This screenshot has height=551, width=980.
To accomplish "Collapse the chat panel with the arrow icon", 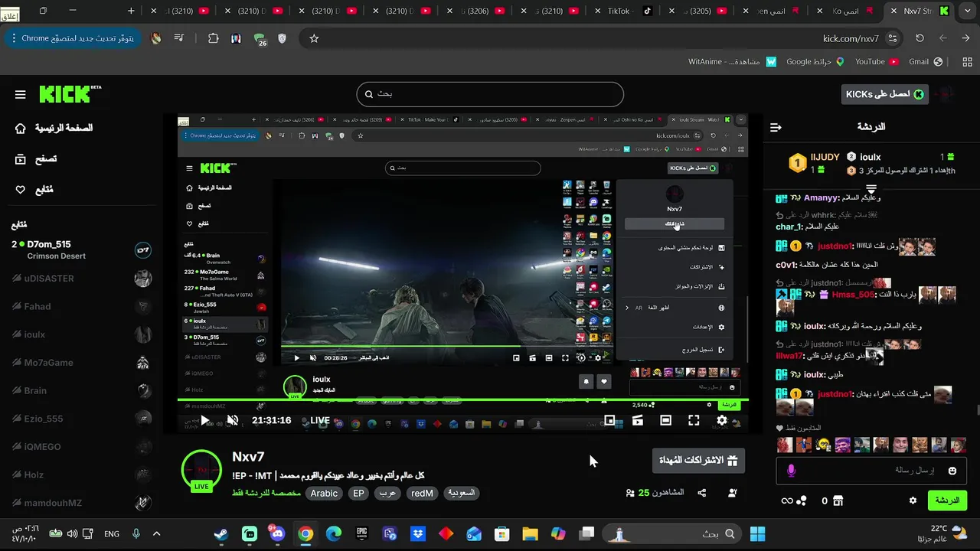I will pyautogui.click(x=776, y=127).
